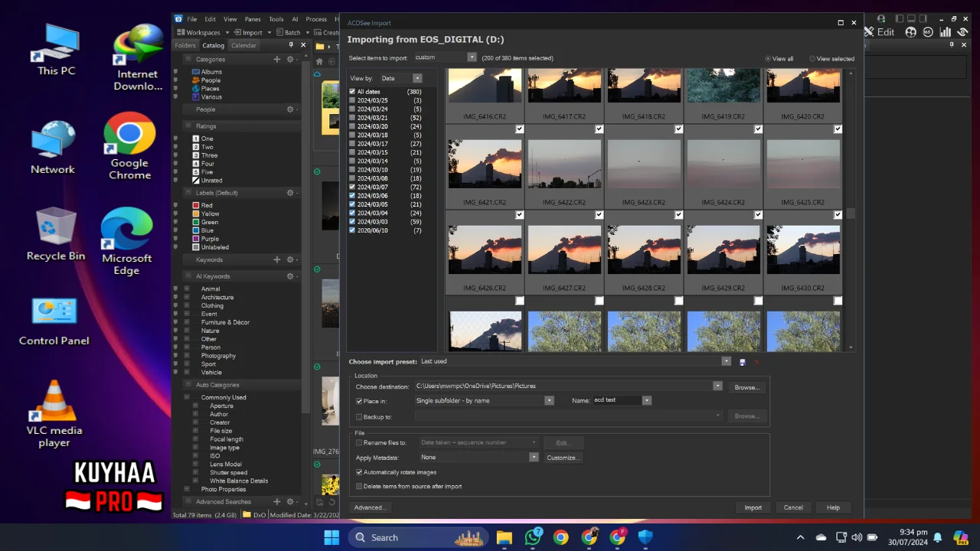Click the Customize... metadata button

(563, 458)
